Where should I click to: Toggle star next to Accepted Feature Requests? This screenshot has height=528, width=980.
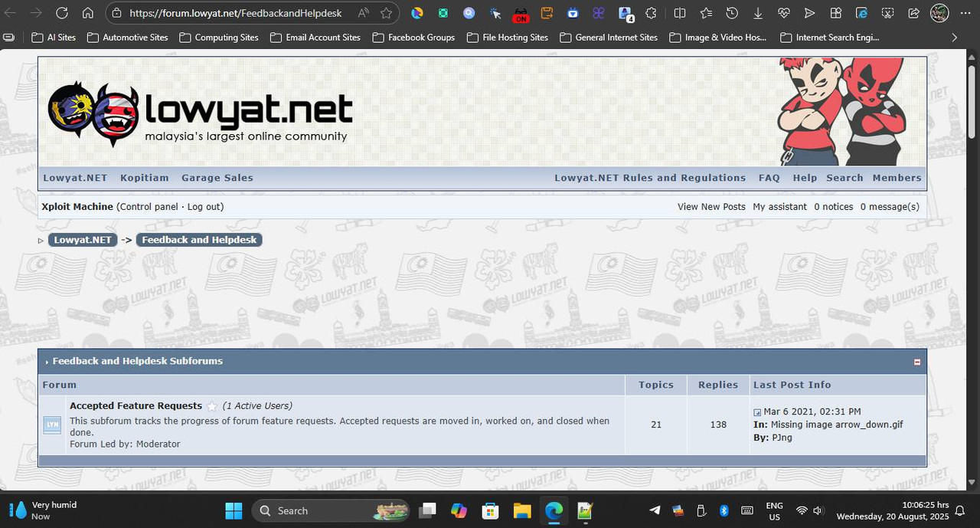(x=212, y=406)
